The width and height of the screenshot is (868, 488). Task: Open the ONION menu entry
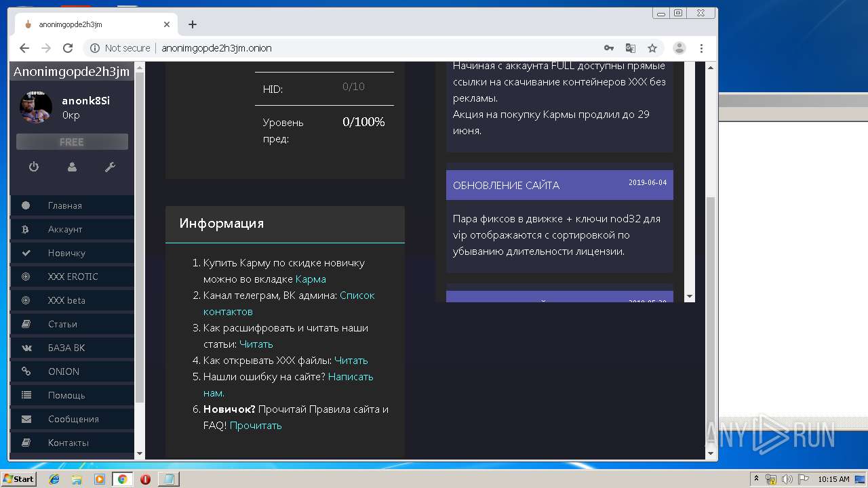click(x=72, y=371)
